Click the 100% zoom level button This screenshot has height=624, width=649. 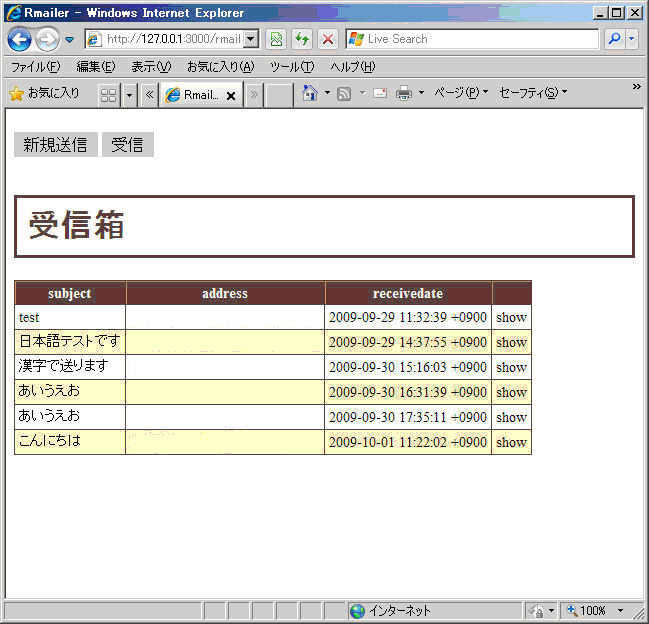[587, 611]
